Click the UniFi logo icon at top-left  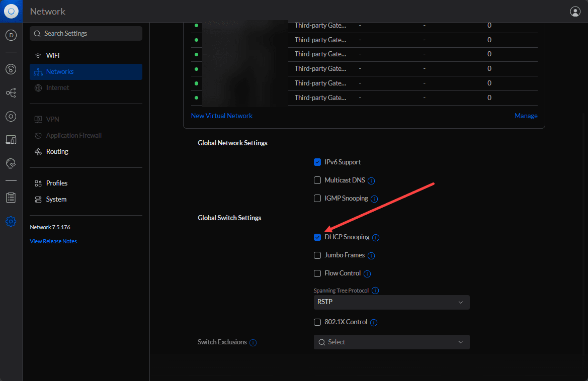tap(11, 11)
